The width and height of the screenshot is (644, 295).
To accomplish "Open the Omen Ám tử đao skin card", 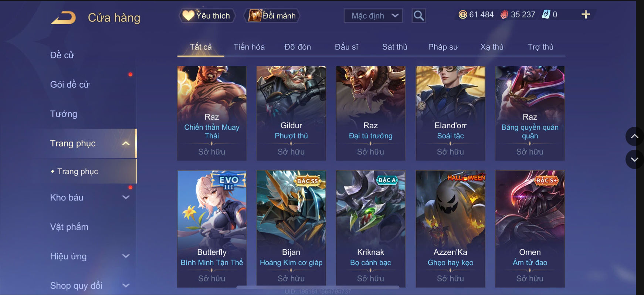I will (x=530, y=229).
